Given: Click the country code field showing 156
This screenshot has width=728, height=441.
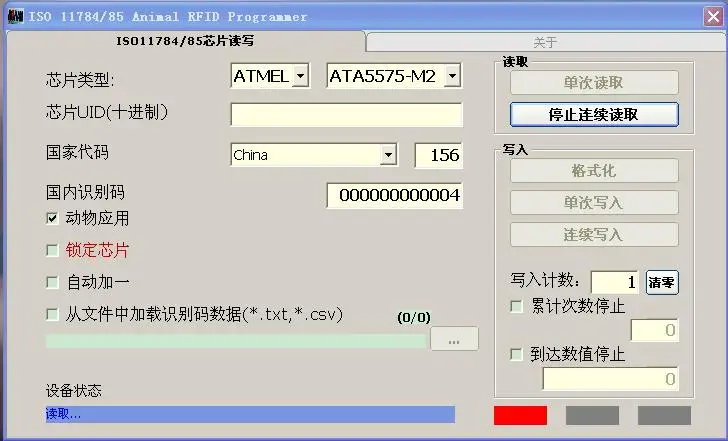Looking at the screenshot, I should (439, 155).
